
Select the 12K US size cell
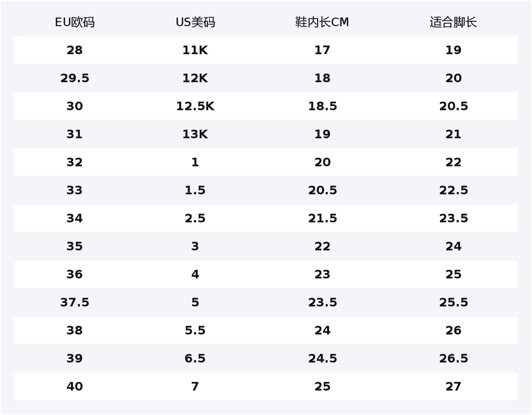pos(195,78)
